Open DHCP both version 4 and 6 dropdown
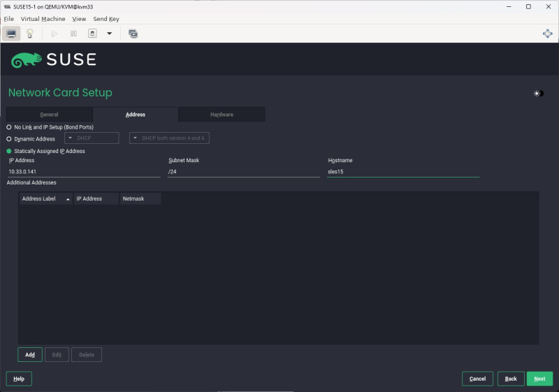The image size is (559, 392). (169, 138)
